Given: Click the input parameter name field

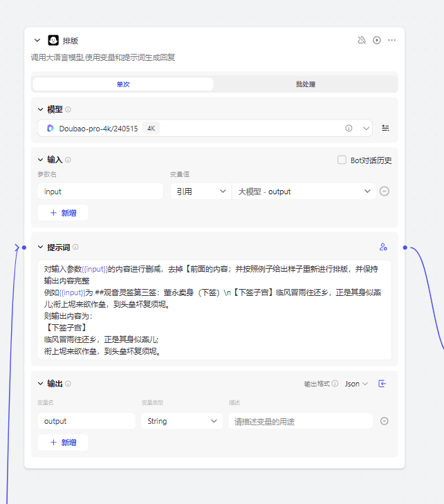Looking at the screenshot, I should [100, 192].
